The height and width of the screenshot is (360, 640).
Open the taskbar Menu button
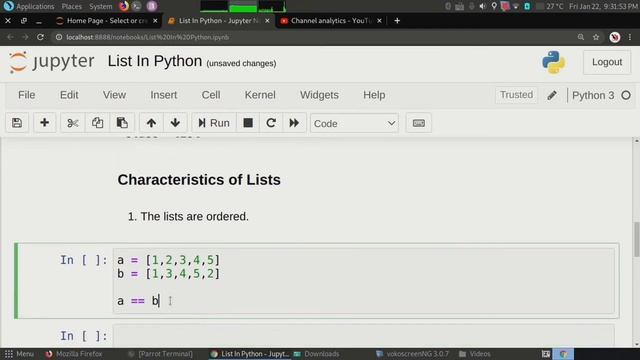(x=19, y=354)
